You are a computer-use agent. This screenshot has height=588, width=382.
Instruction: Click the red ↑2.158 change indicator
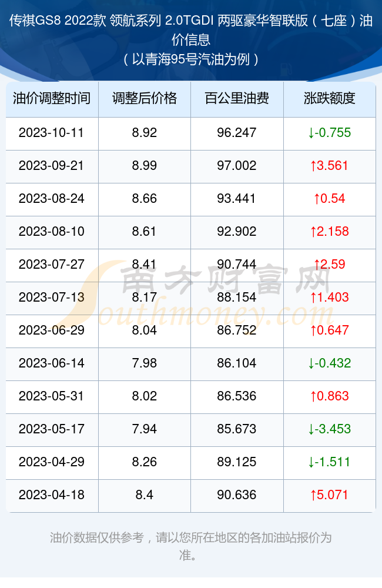pyautogui.click(x=330, y=231)
